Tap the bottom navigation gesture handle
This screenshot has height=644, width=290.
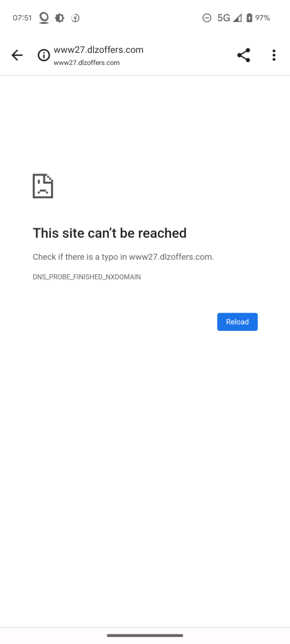tap(145, 635)
